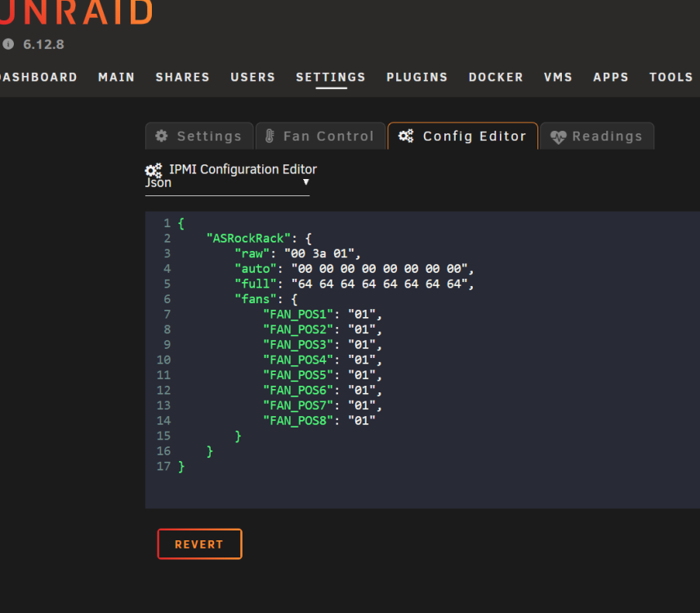Open the Settings menu item in navbar
The image size is (700, 613).
click(x=331, y=78)
